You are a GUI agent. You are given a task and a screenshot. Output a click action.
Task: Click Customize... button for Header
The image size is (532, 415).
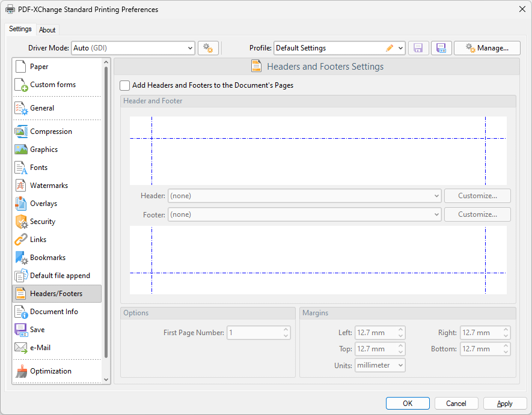(x=477, y=196)
